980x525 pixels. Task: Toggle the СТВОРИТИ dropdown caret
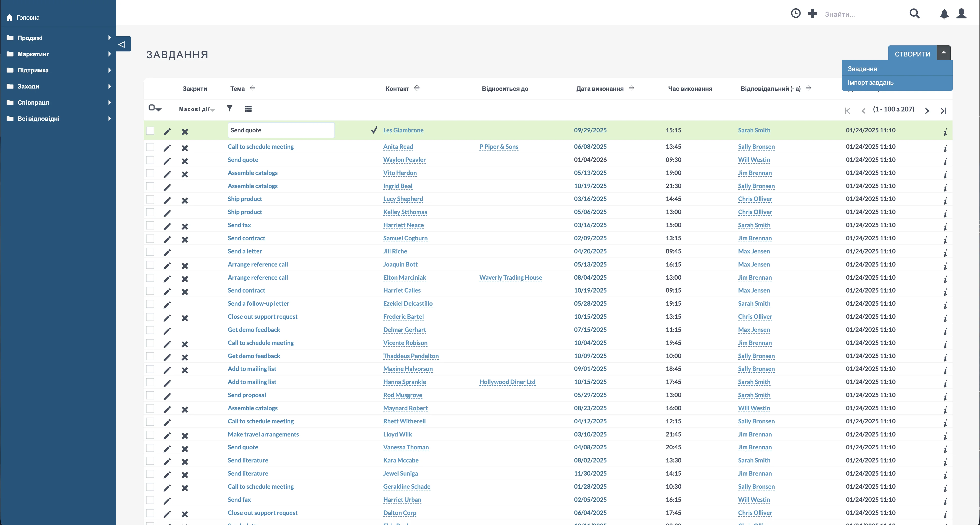point(943,53)
